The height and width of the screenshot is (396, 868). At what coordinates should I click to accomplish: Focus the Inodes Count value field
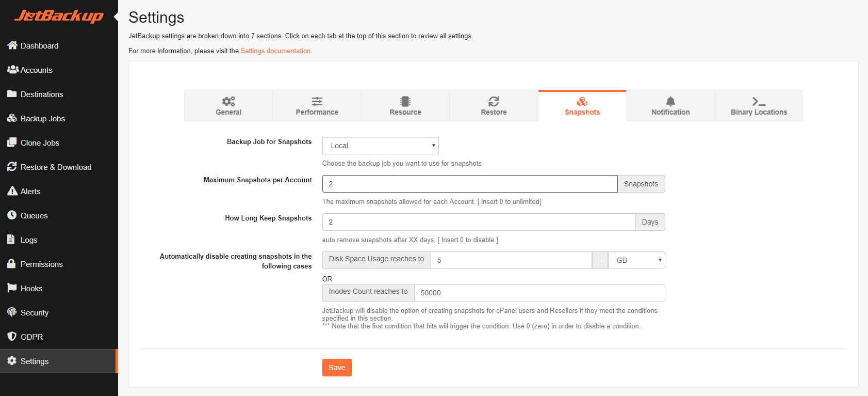click(x=539, y=293)
